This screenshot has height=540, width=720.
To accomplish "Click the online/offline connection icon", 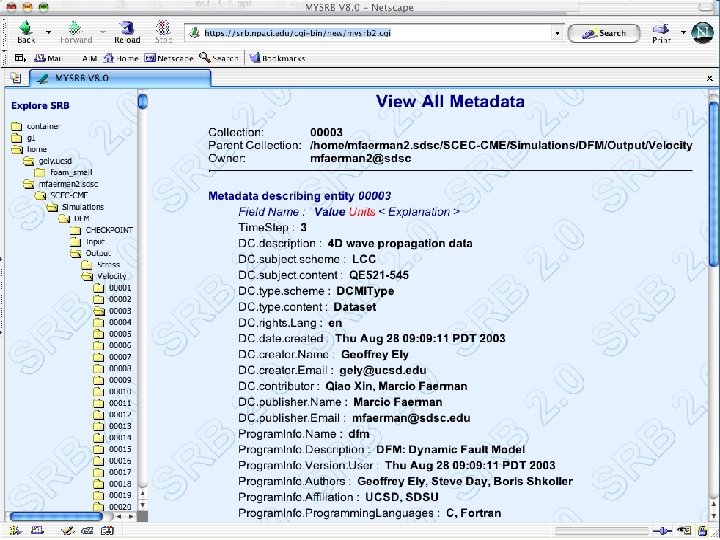I will pyautogui.click(x=662, y=531).
